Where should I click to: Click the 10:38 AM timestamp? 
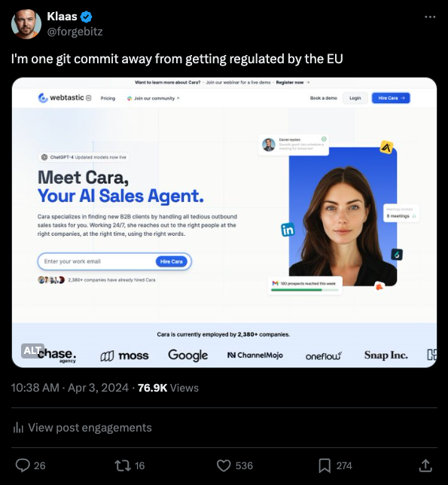(x=35, y=388)
